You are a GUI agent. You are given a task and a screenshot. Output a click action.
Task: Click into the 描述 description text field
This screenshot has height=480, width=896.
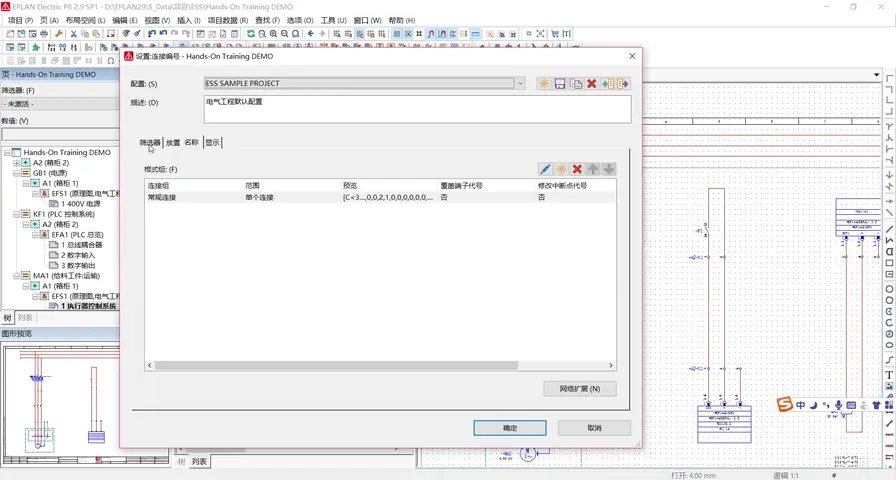pyautogui.click(x=417, y=109)
